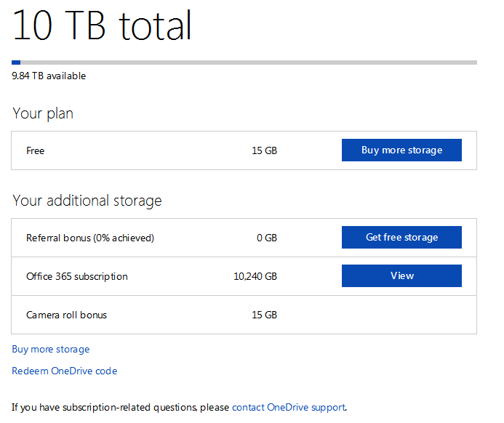Open the Office 365 subscription View button
This screenshot has width=504, height=423.
401,276
